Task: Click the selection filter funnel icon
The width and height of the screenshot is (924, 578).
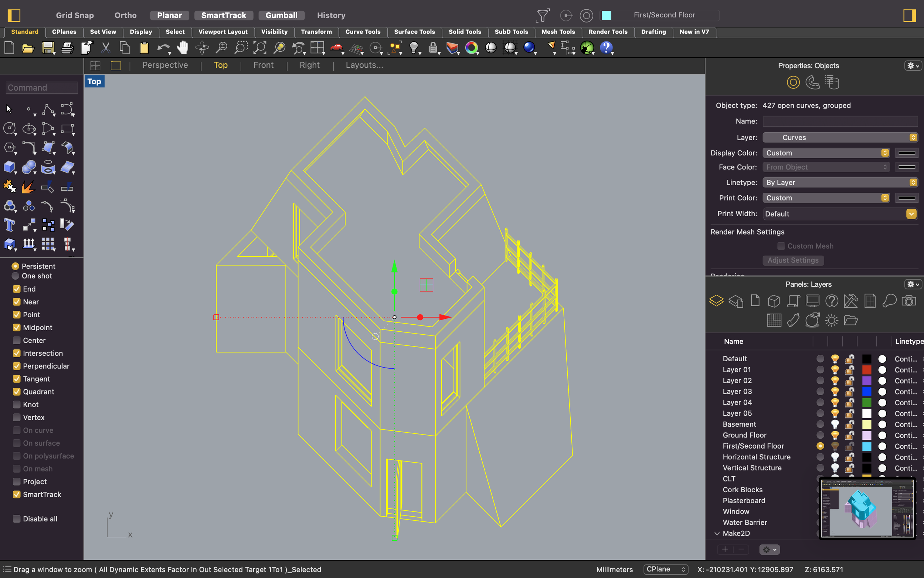Action: pos(543,15)
